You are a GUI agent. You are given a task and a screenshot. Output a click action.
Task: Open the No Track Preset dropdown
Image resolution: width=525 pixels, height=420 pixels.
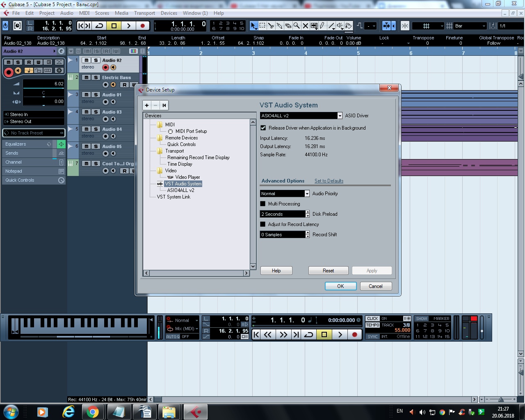(x=34, y=133)
